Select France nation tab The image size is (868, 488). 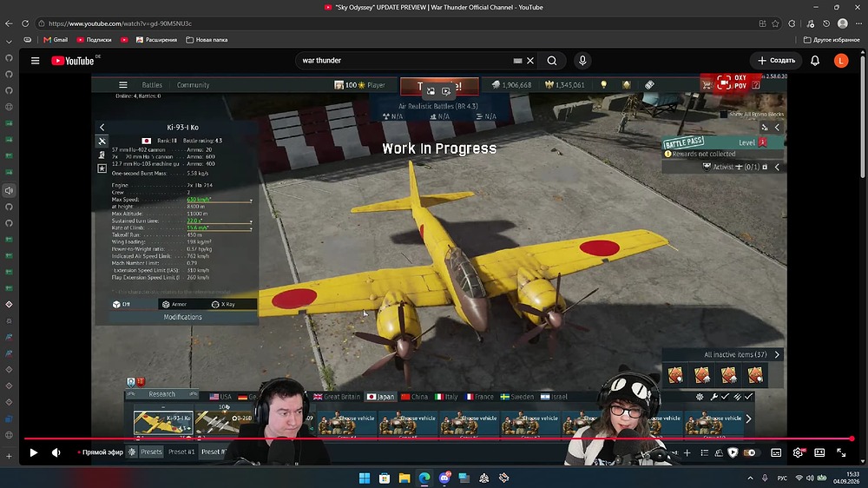[479, 397]
